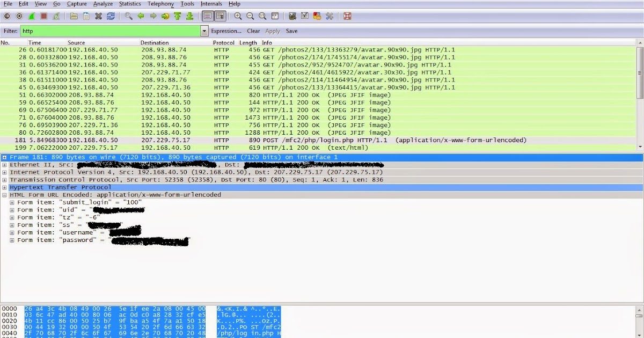The image size is (644, 338).
Task: Sort by the Length column header
Action: (248, 42)
